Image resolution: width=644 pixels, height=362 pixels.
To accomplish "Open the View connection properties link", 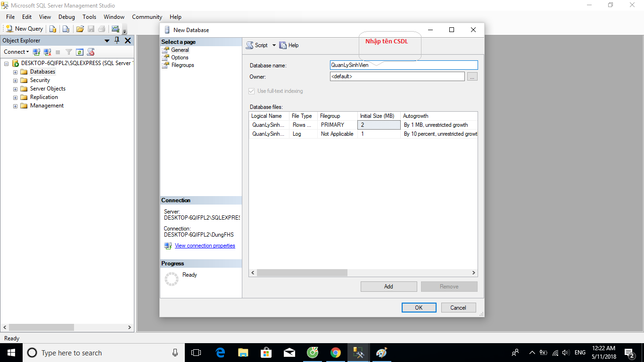I will [x=205, y=246].
